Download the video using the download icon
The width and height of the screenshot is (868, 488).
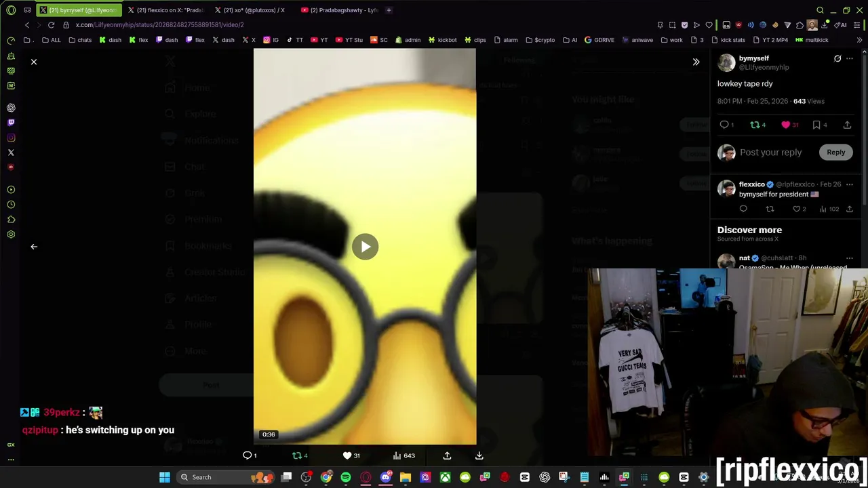(x=479, y=455)
